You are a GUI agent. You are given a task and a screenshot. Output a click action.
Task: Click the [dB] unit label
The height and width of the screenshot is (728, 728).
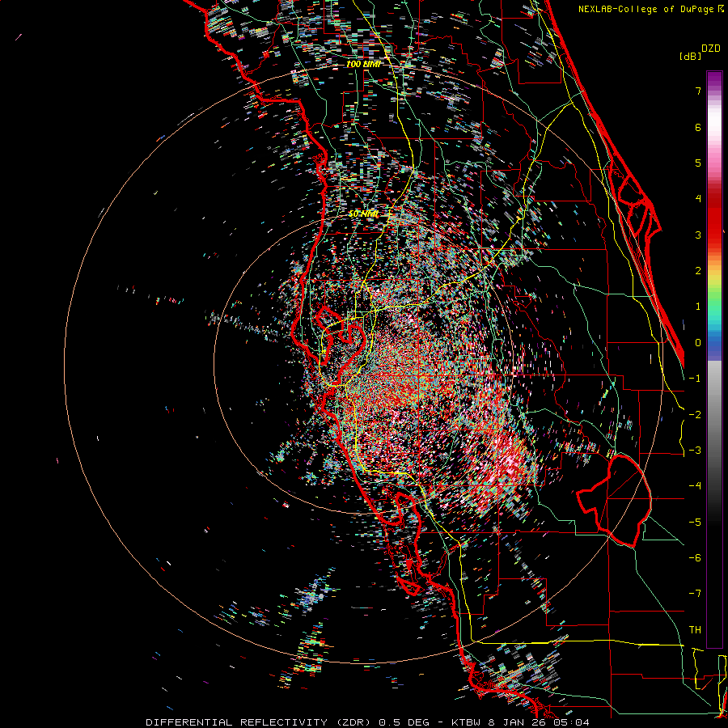tap(690, 56)
